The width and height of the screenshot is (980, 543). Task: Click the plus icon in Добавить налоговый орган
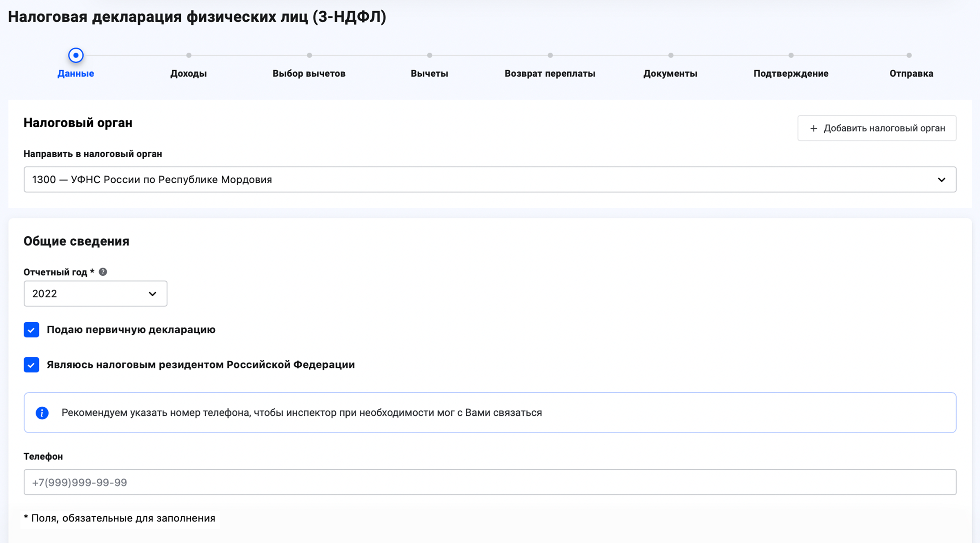813,128
